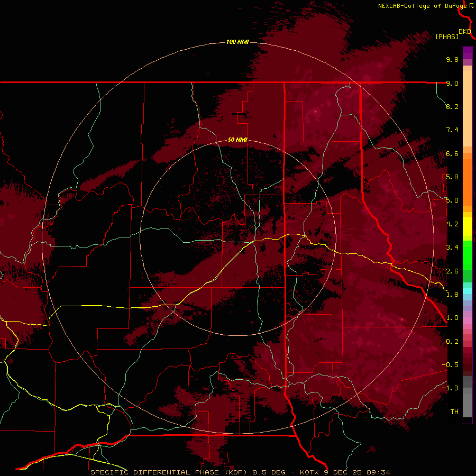Click the 8.2 value on the scale

[452, 106]
